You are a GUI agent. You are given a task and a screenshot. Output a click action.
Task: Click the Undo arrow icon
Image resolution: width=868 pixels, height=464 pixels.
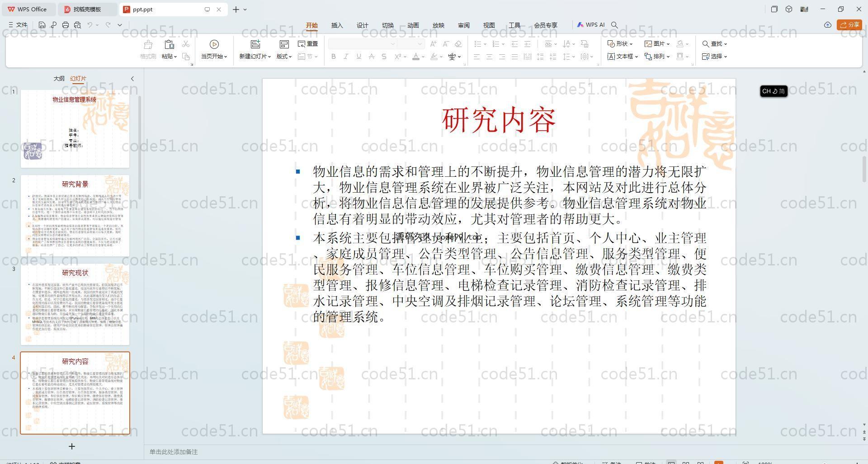click(90, 25)
